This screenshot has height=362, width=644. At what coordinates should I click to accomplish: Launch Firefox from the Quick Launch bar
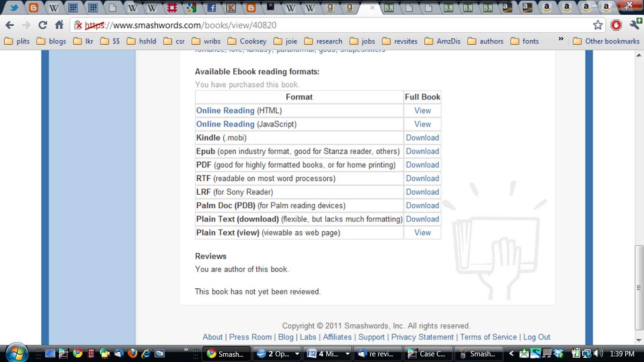[x=132, y=353]
